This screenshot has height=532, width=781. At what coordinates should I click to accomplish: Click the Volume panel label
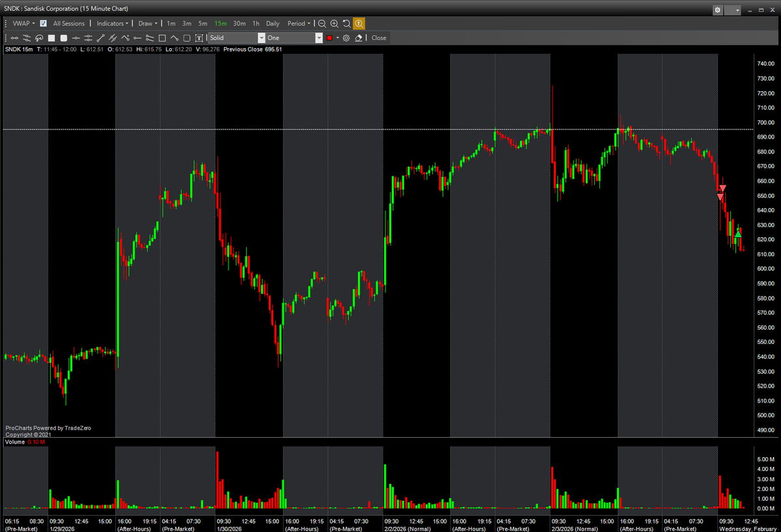[15, 442]
